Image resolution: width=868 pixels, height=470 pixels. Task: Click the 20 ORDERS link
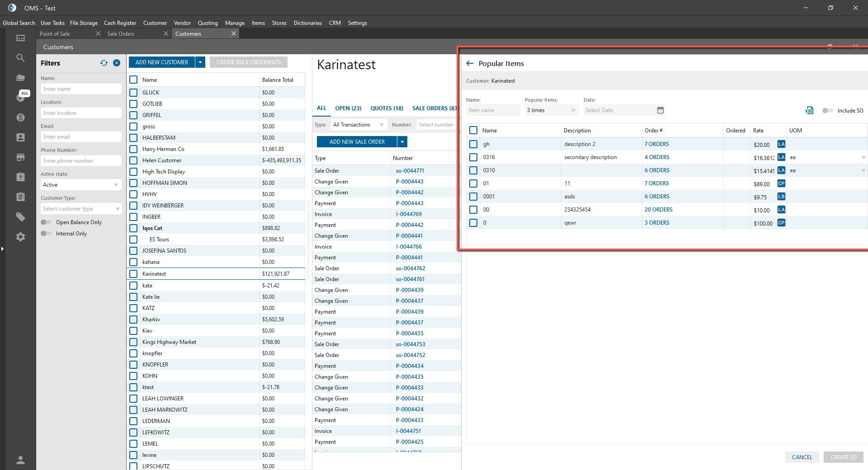coord(658,210)
